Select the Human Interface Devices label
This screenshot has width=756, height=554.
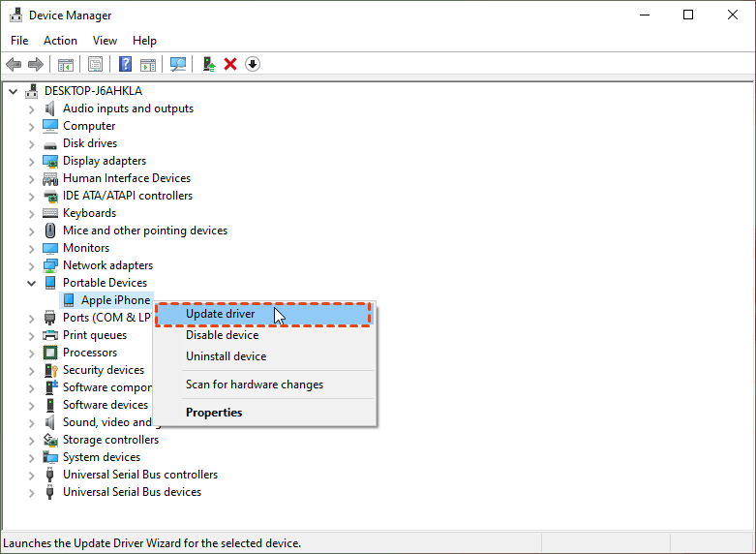tap(127, 178)
